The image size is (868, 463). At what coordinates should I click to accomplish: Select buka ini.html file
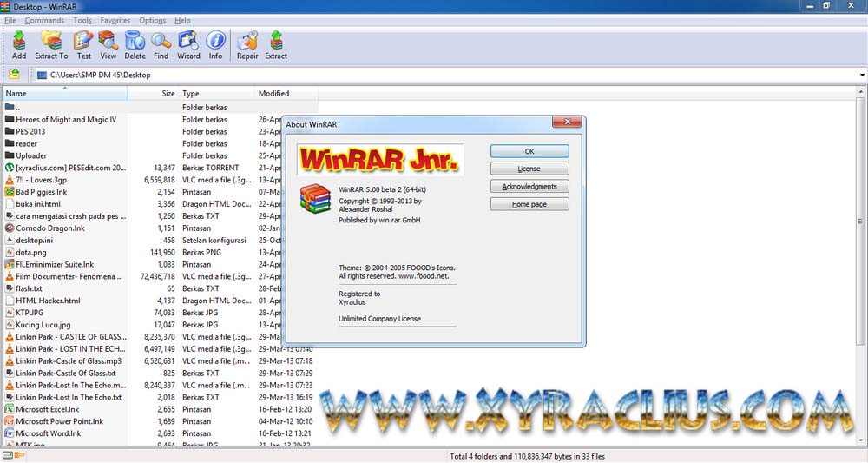[33, 204]
